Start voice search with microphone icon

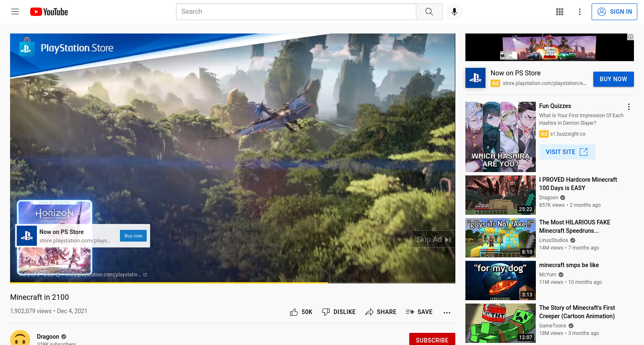coord(454,12)
